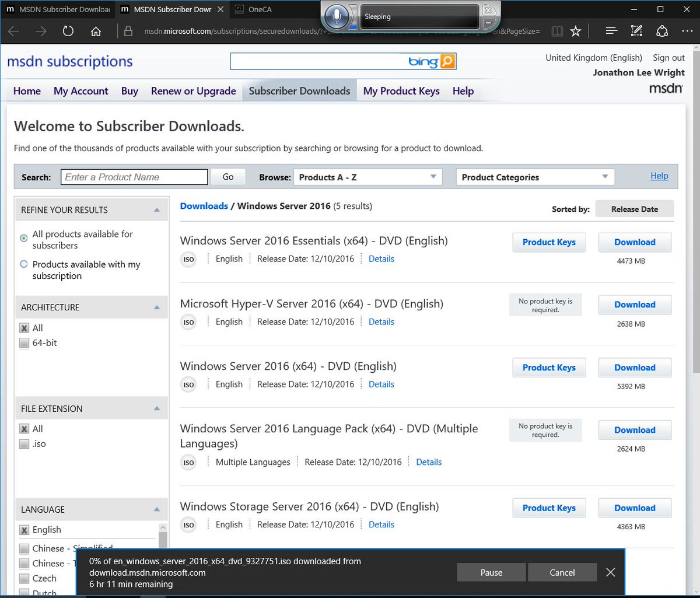
Task: Click ISO icon for Windows Server 2016 (x64)
Action: point(188,385)
